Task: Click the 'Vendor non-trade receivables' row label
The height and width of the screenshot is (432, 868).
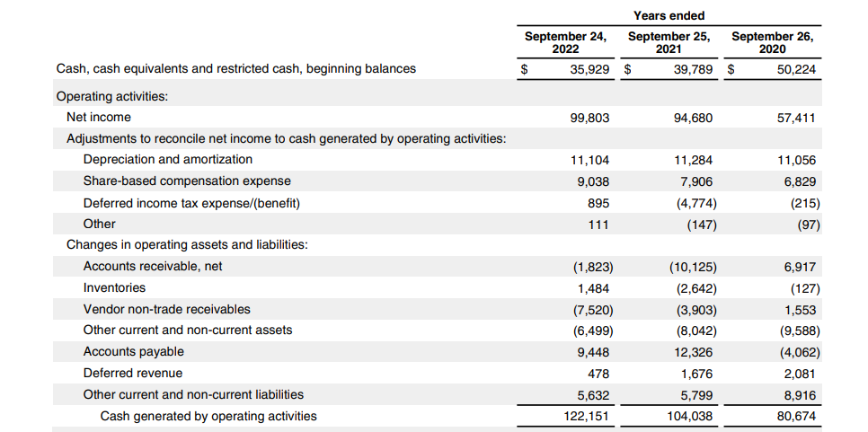Action: [167, 310]
